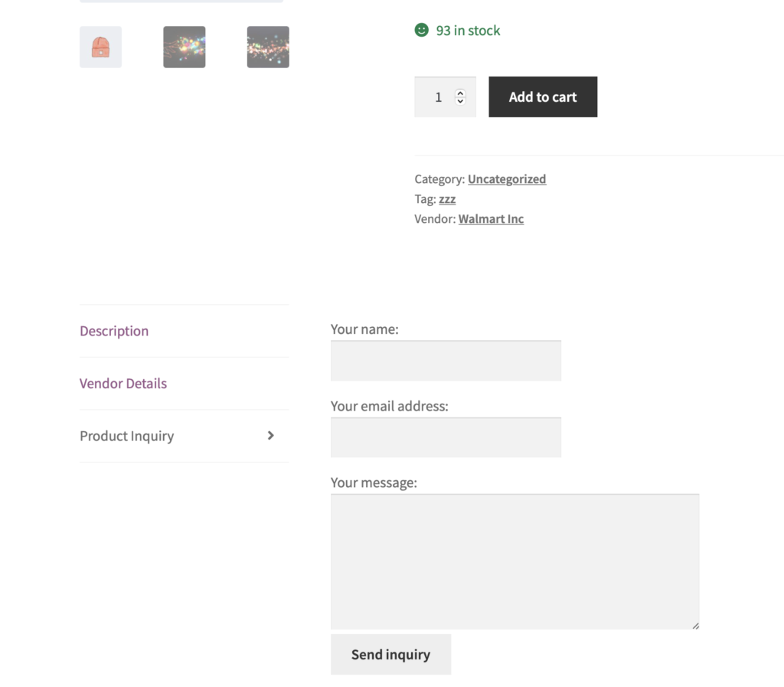Submit the form with Send inquiry
Image resolution: width=784 pixels, height=687 pixels.
tap(391, 655)
